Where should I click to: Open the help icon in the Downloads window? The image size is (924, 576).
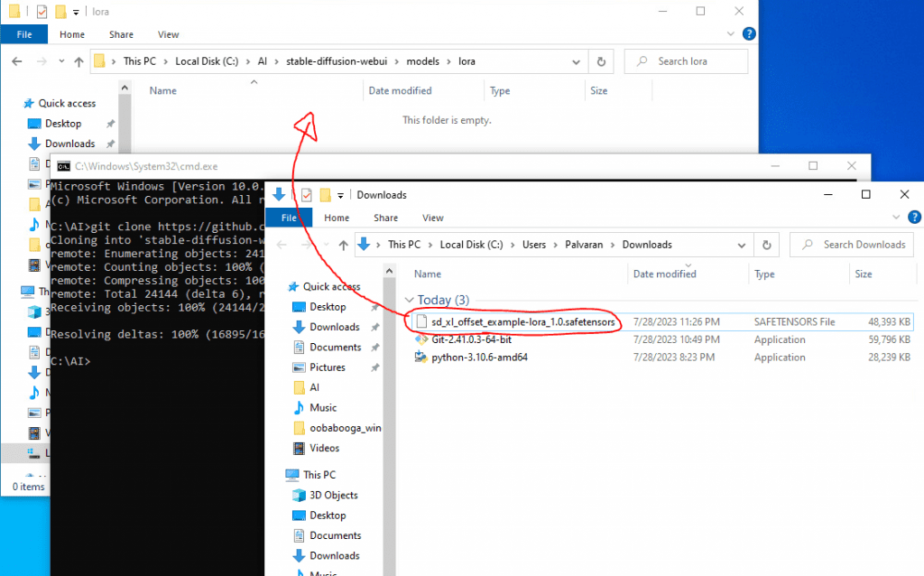(914, 218)
